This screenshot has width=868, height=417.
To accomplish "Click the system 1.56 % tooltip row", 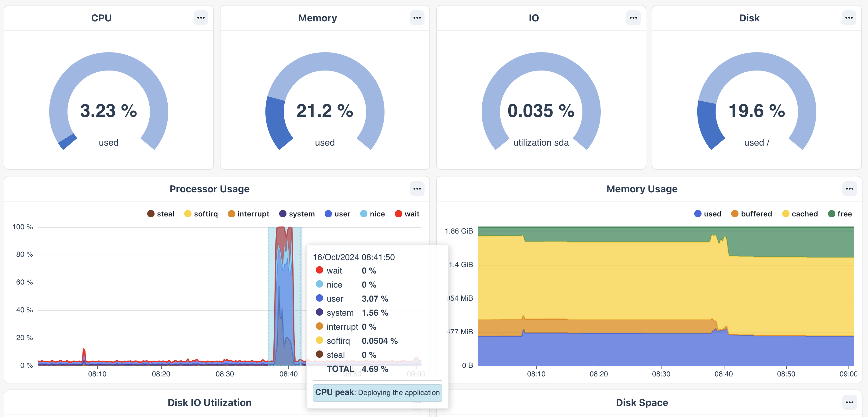I will [352, 313].
